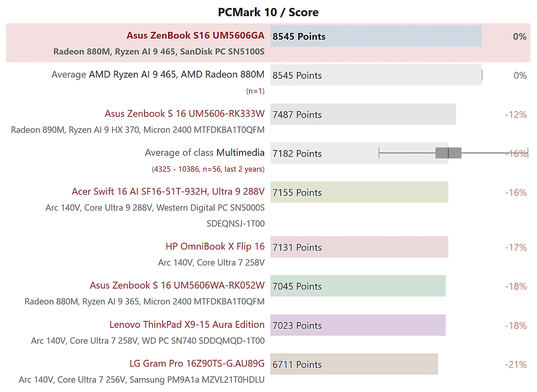Click the -12% difference value

[x=515, y=115]
